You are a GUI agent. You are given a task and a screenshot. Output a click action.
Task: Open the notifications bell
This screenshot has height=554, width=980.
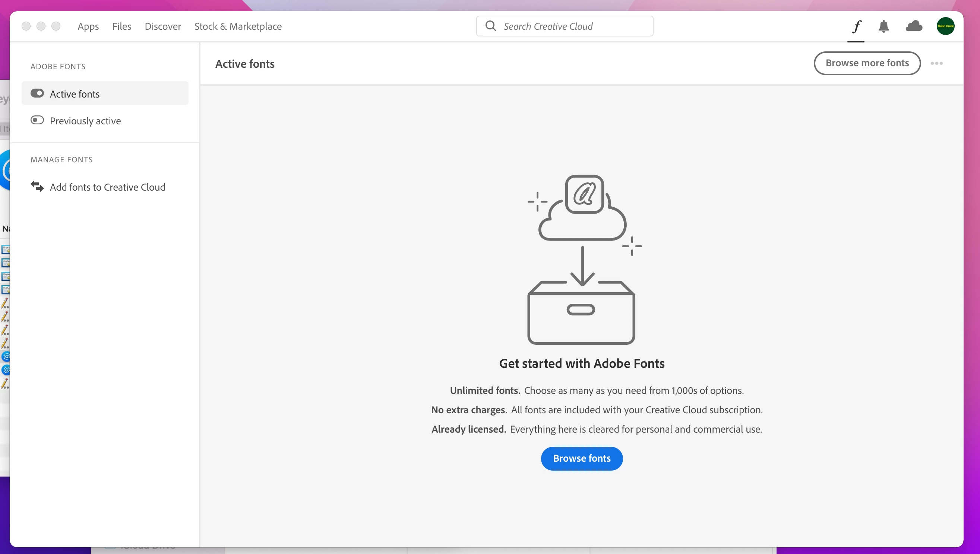click(x=883, y=26)
